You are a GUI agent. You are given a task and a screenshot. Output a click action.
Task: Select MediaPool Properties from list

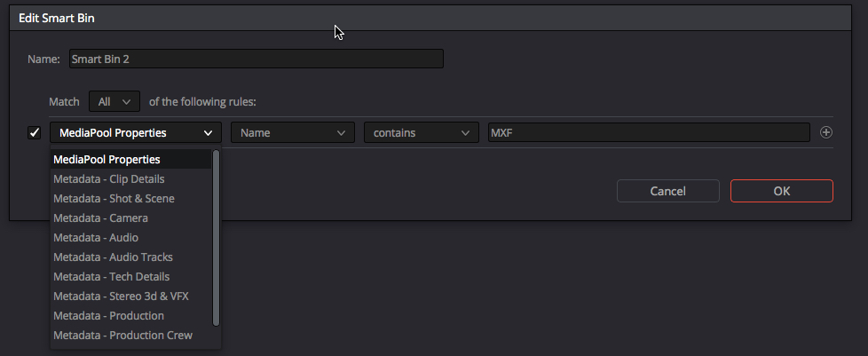(107, 160)
